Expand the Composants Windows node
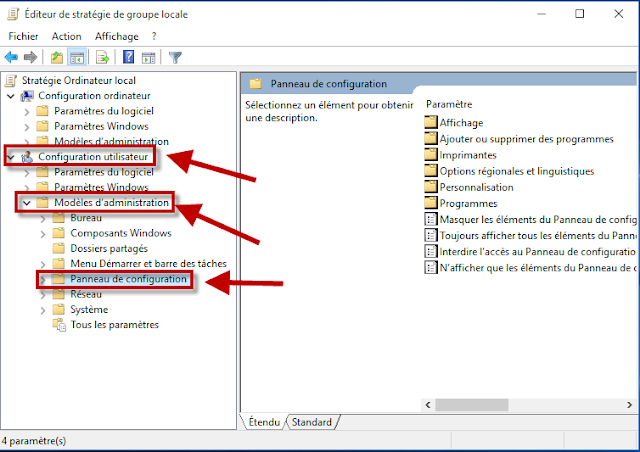Screen dimensions: 640x452 (43, 234)
